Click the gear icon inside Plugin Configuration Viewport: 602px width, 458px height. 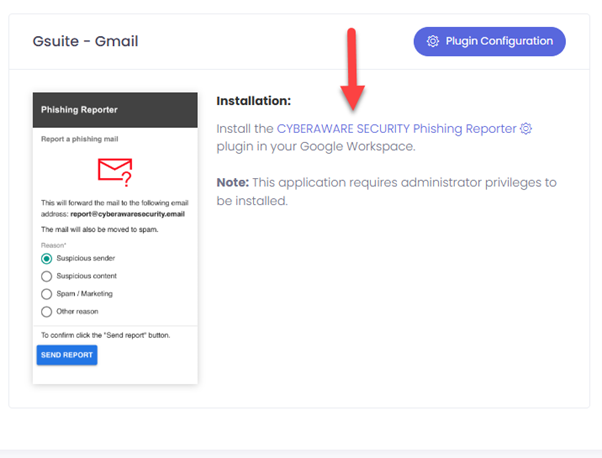point(433,41)
